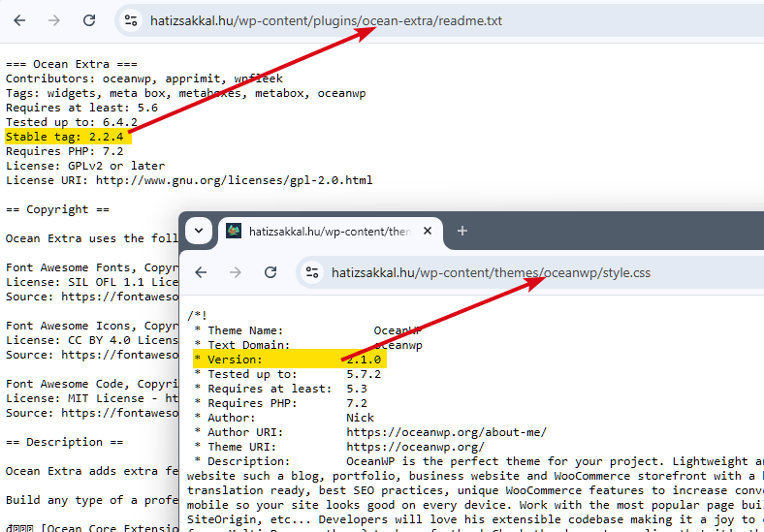Screen dimensions: 764x532
Task: Click the 'Requires at least: 5.3' line
Action: point(280,389)
